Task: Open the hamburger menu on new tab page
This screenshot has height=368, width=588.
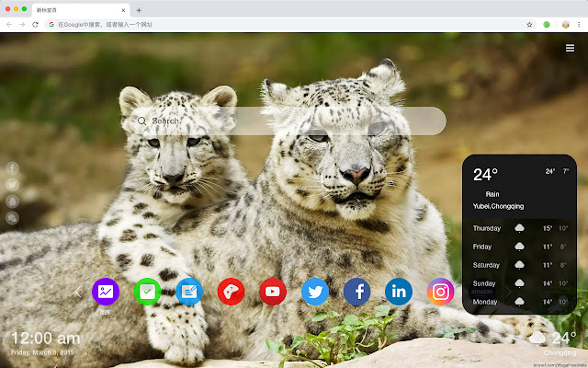Action: pos(570,48)
